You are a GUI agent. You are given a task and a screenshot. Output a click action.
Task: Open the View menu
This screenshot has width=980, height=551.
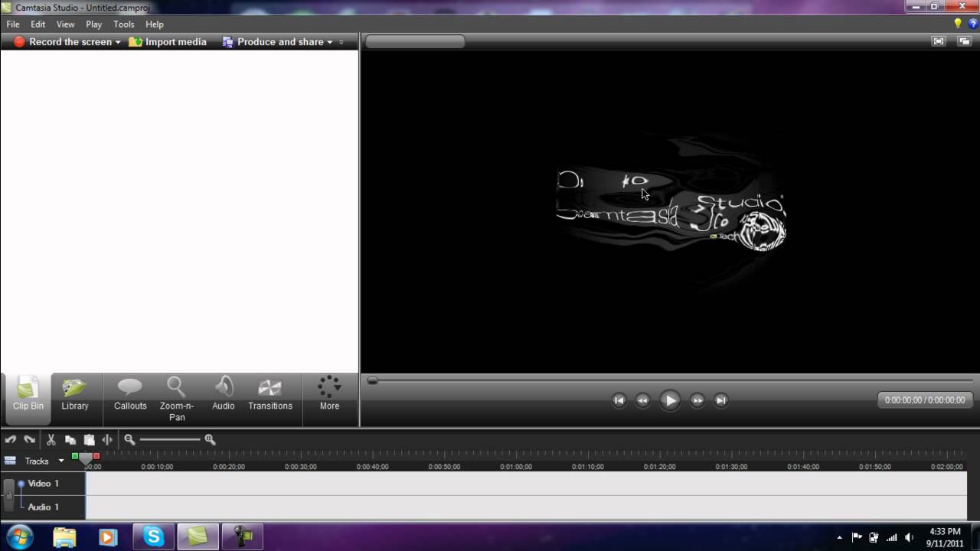pos(66,24)
